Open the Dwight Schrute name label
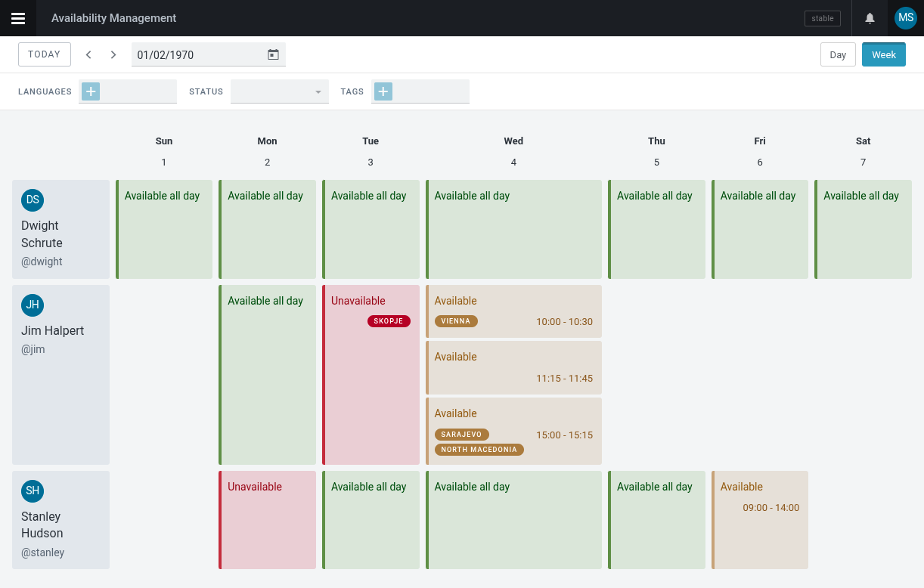The height and width of the screenshot is (588, 924). [x=42, y=234]
